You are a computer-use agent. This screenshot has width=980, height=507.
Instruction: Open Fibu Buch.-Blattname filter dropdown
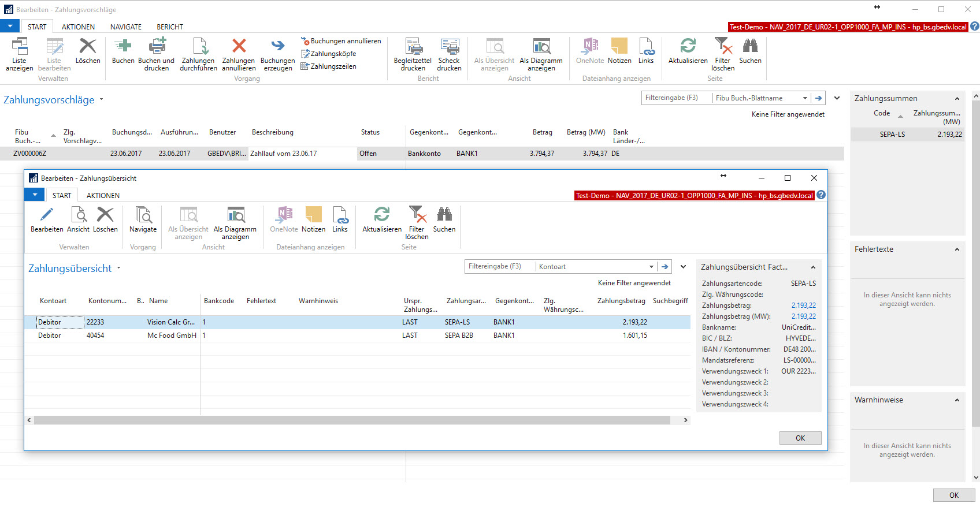(805, 98)
